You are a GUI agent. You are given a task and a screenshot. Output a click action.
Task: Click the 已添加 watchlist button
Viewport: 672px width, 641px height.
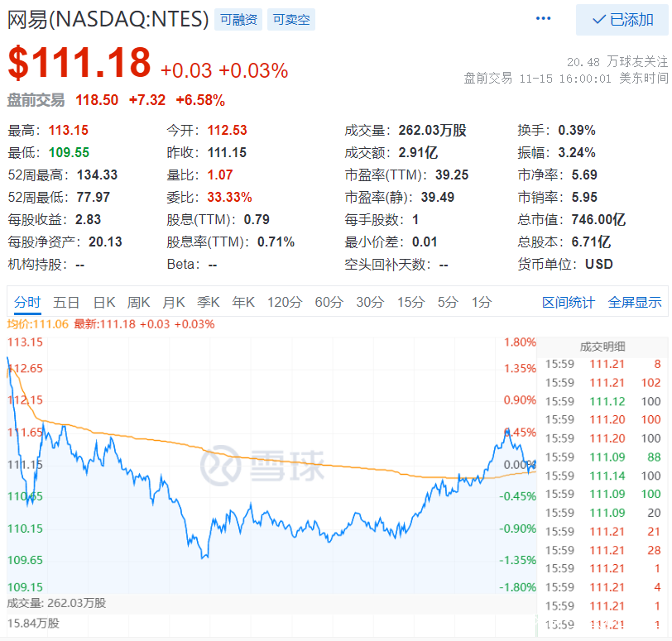click(622, 20)
